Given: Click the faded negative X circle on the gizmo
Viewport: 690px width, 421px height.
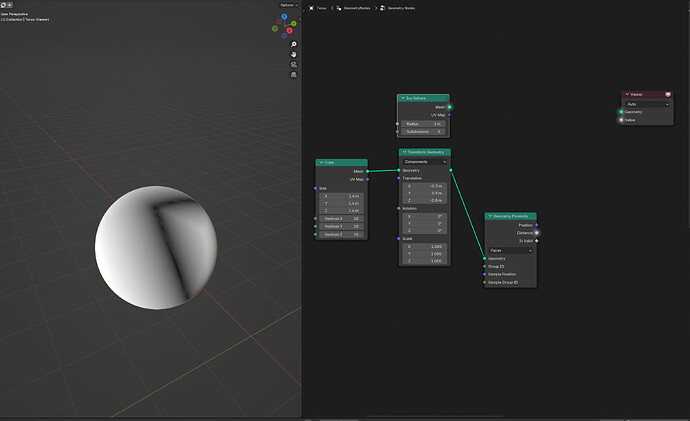Looking at the screenshot, I should pos(279,21).
